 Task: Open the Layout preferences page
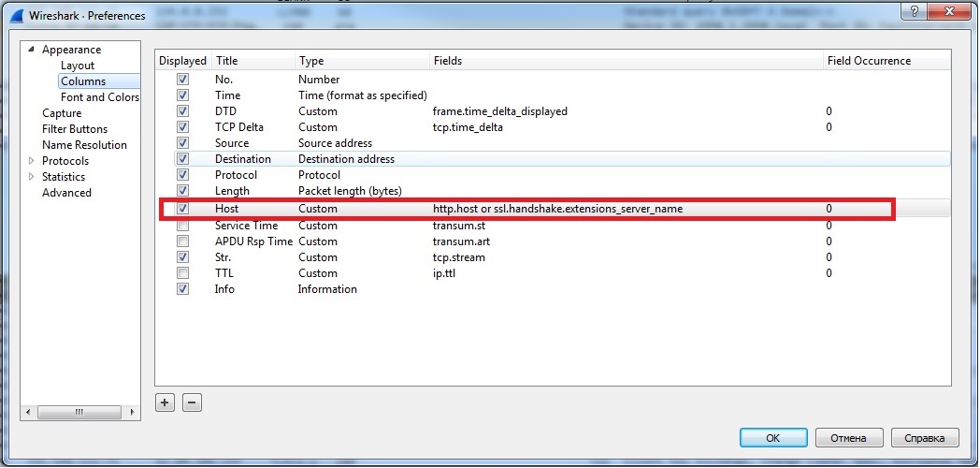click(78, 66)
